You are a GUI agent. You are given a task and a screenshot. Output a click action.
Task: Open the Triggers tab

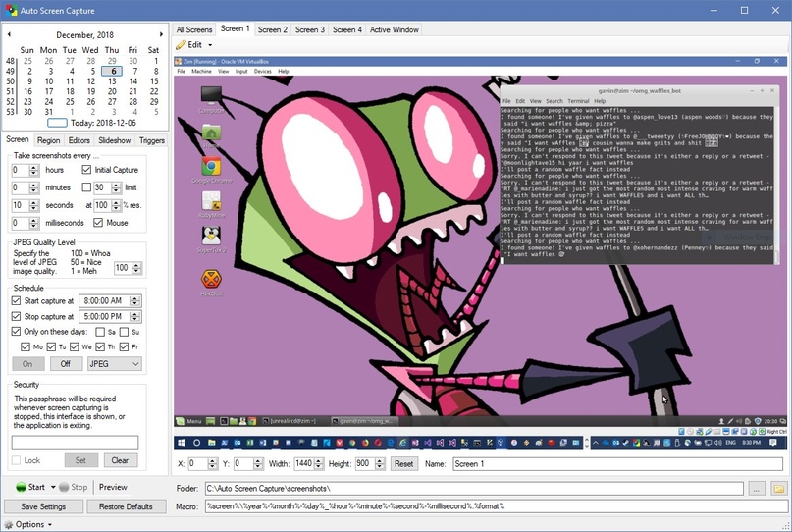point(152,140)
